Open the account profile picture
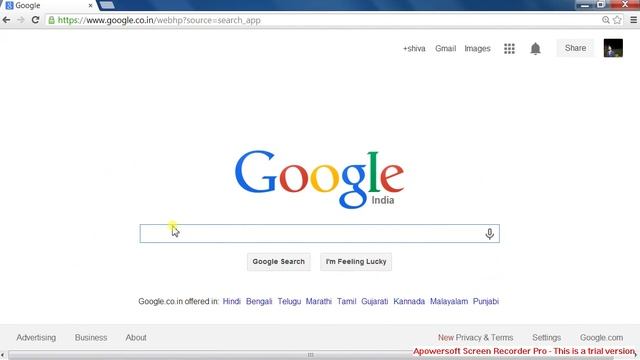Image resolution: width=640 pixels, height=360 pixels. [x=613, y=48]
